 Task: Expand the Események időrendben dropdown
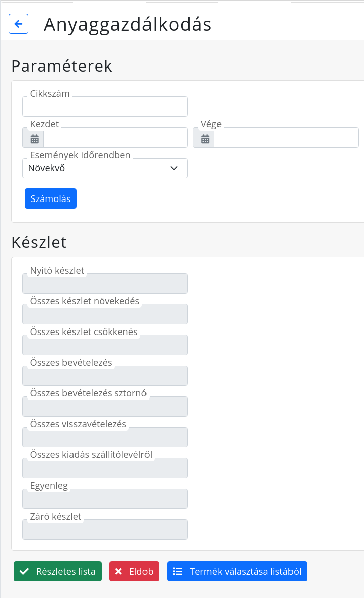pyautogui.click(x=105, y=168)
